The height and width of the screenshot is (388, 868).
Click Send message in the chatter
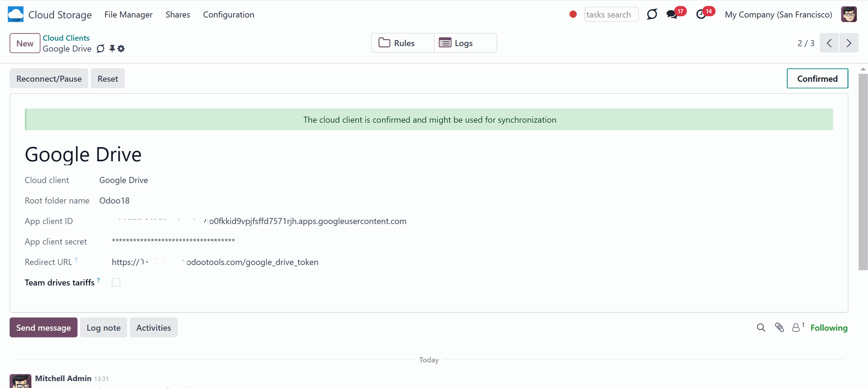(x=43, y=327)
